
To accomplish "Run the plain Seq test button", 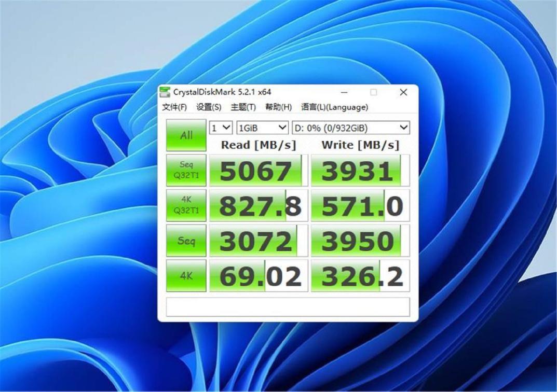I will tap(186, 241).
